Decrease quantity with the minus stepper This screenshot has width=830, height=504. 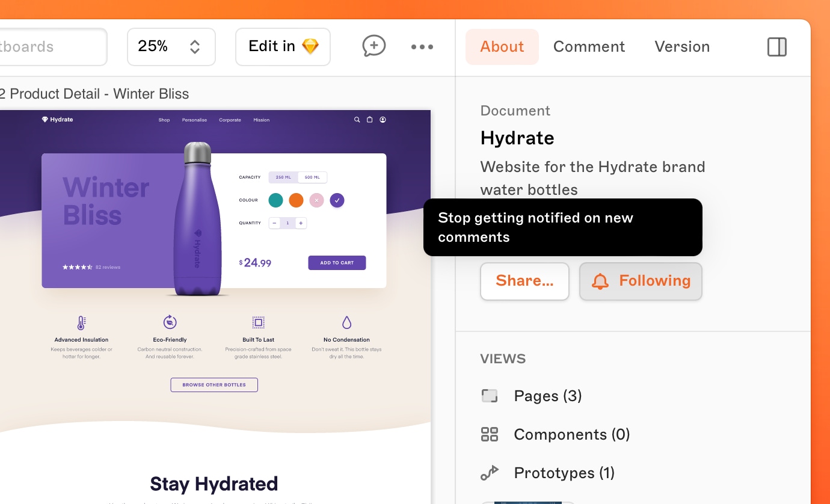coord(274,223)
